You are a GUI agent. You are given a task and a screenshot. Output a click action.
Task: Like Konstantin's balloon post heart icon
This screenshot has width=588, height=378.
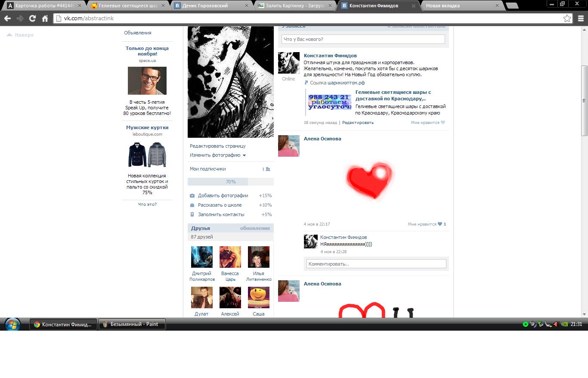[x=443, y=123]
